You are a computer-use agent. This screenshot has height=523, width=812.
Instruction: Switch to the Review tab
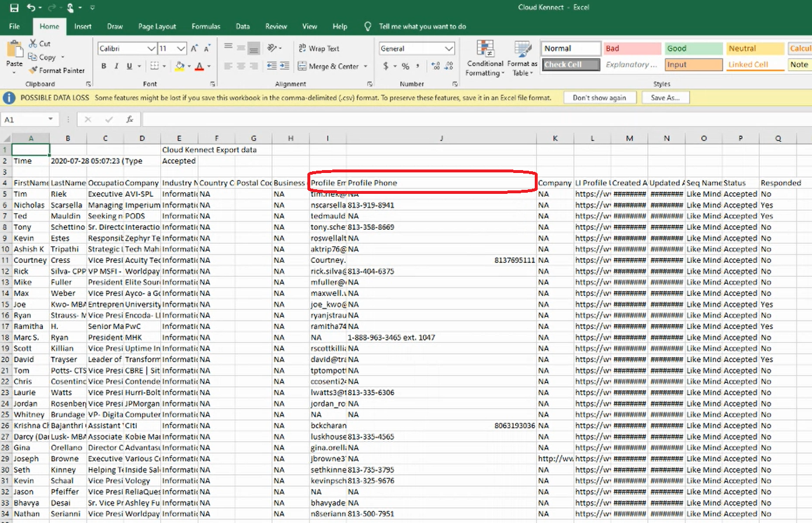pos(276,26)
